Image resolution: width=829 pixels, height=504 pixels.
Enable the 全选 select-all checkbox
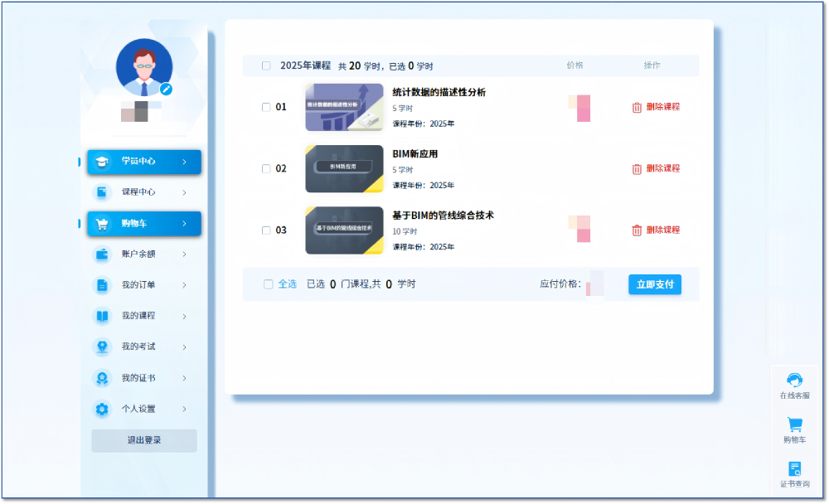[268, 284]
